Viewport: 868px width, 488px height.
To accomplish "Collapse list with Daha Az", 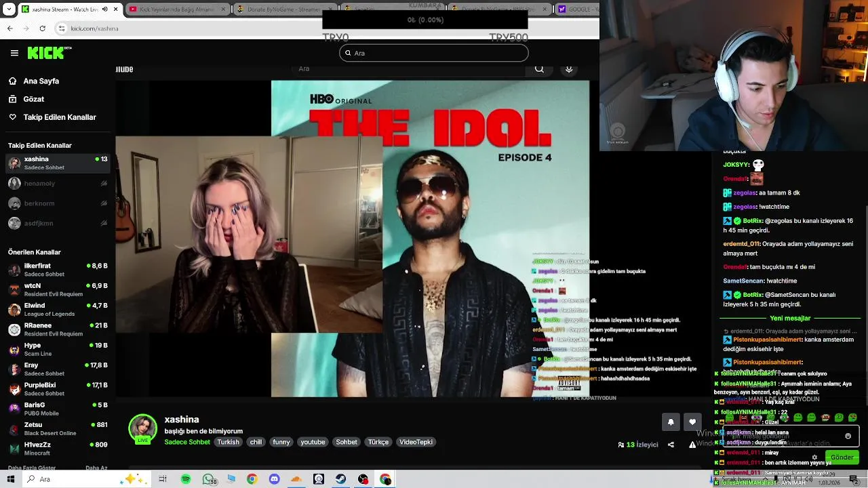I will (96, 468).
